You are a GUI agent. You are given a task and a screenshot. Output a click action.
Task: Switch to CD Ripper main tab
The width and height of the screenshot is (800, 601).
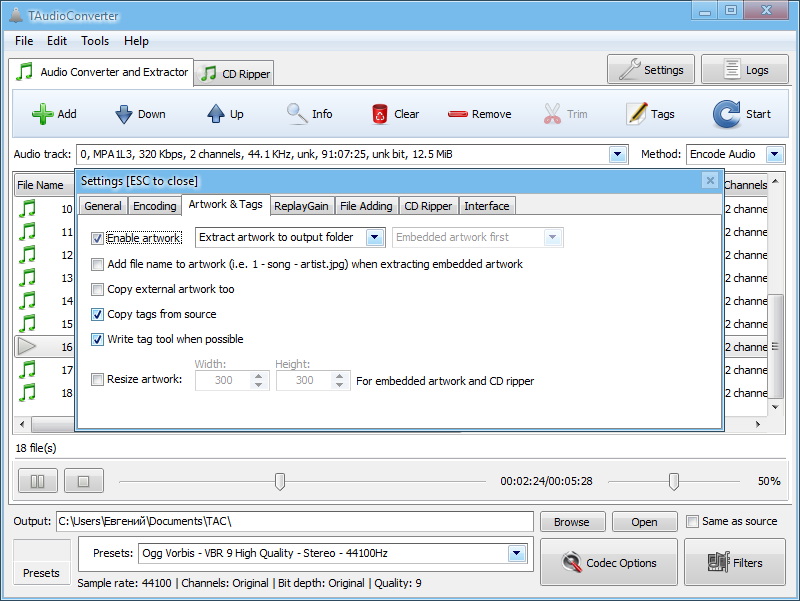tap(235, 73)
